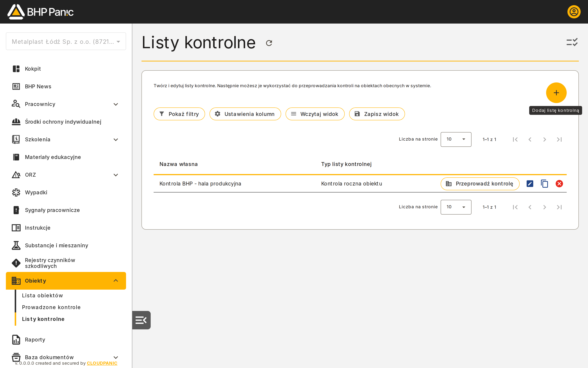Click Zapisz widok button

click(x=377, y=114)
